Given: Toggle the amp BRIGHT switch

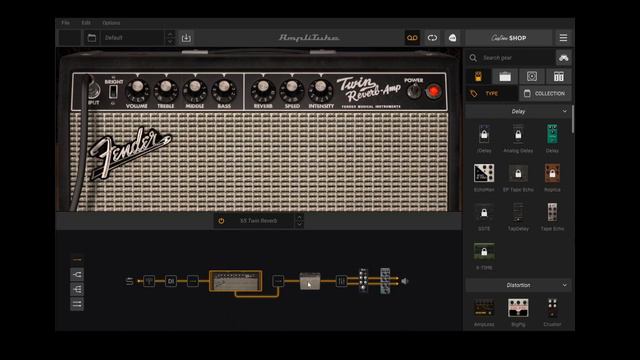Looking at the screenshot, I should [x=113, y=92].
